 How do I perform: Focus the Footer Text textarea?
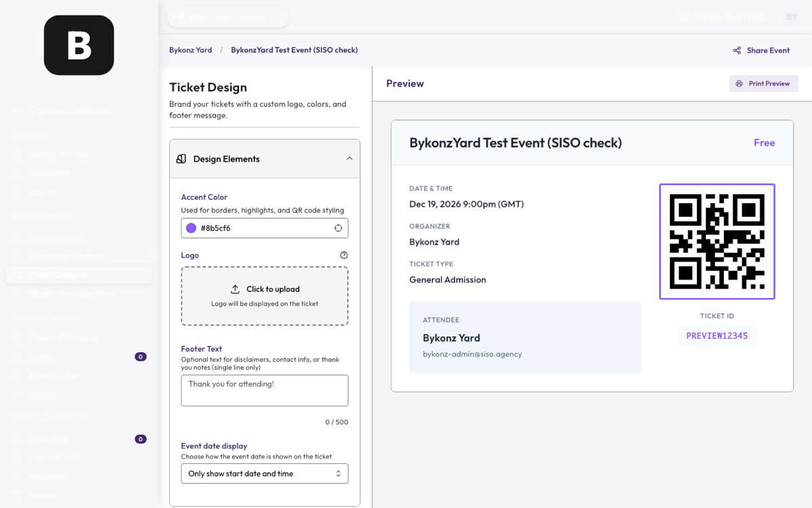pyautogui.click(x=265, y=391)
